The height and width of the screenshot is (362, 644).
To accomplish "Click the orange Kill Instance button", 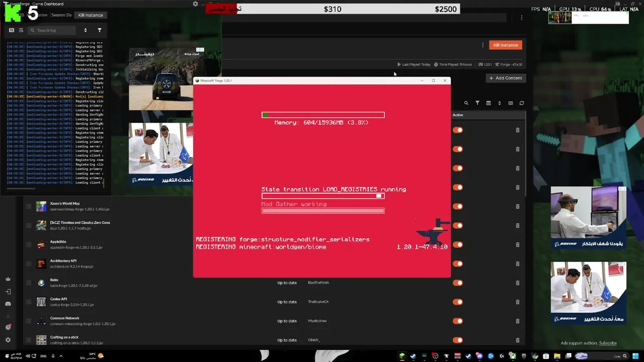I will [x=506, y=45].
